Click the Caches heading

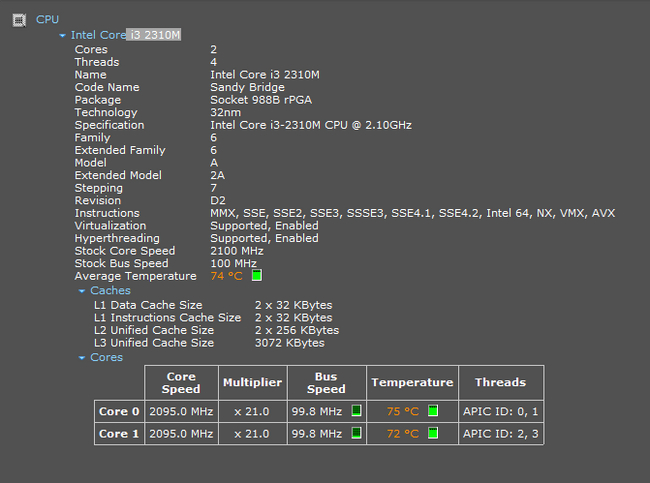(110, 290)
